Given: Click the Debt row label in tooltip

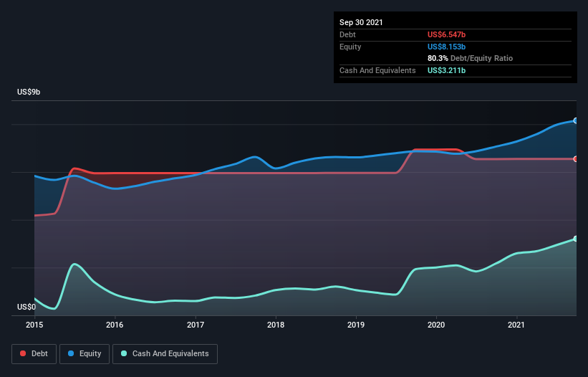Looking at the screenshot, I should pyautogui.click(x=347, y=34).
